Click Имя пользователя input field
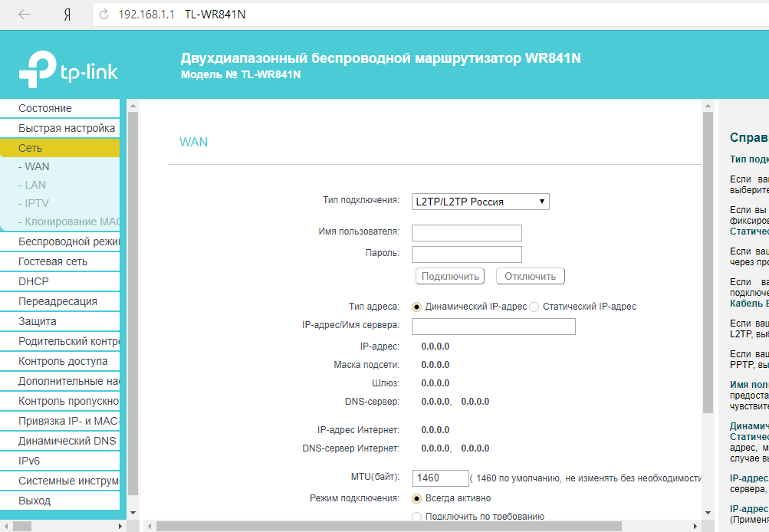Image resolution: width=769 pixels, height=532 pixels. [466, 233]
